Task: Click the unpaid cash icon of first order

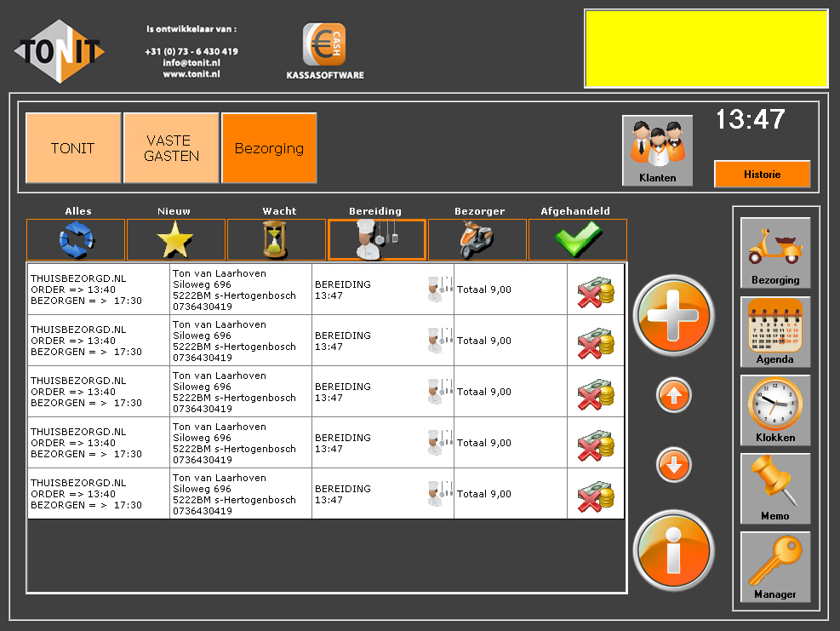Action: (x=595, y=290)
